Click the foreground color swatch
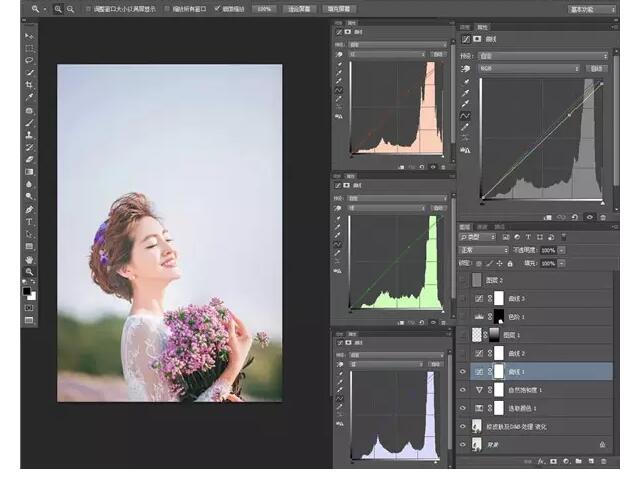Screen dimensions: 639x480 (x=27, y=289)
